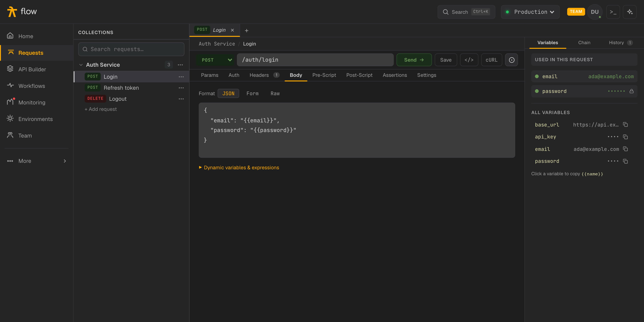Copy the base_url variable
The width and height of the screenshot is (644, 322).
(x=625, y=124)
